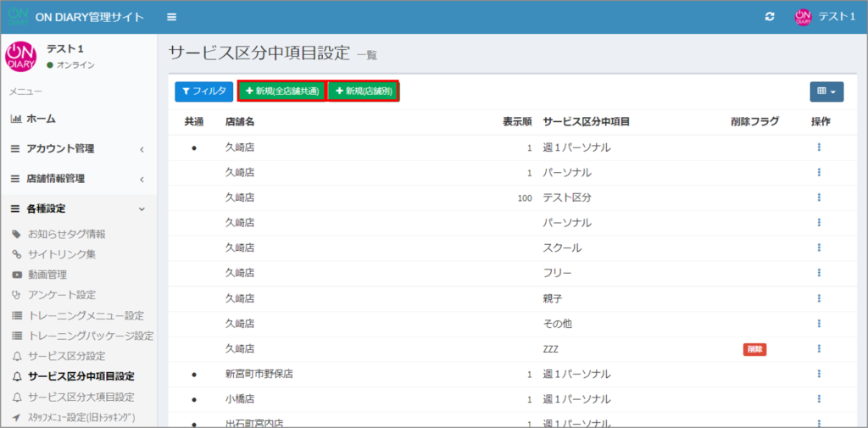Click the ON DIARY logo in header

19,18
